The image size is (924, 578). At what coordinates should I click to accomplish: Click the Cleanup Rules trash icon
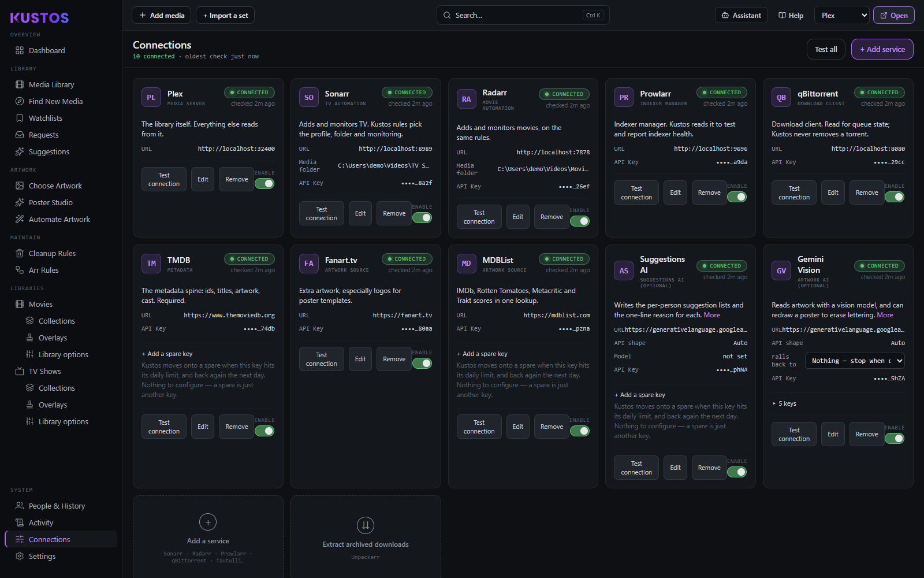click(20, 253)
